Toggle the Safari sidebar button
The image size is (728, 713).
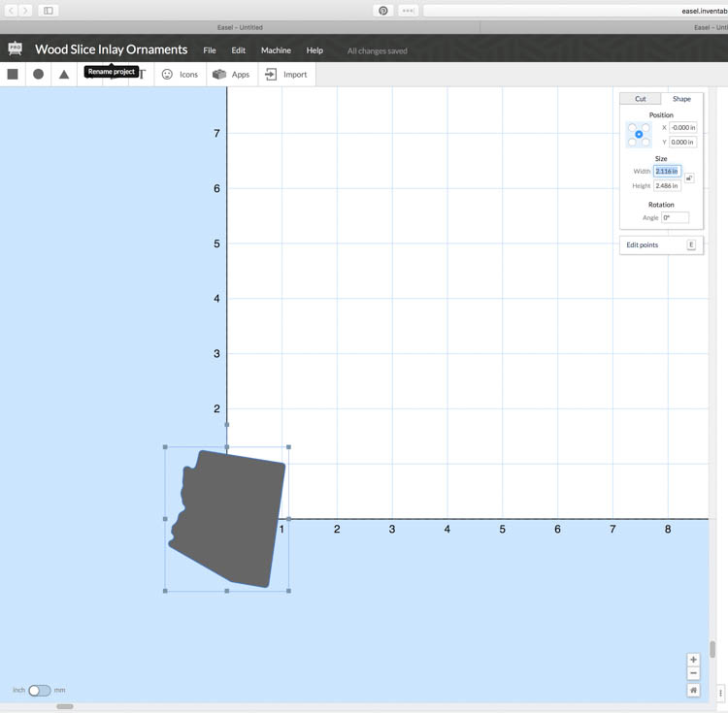coord(49,11)
